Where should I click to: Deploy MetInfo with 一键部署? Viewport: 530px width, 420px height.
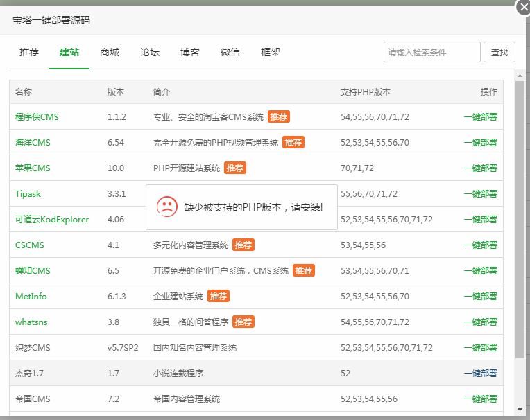point(480,297)
